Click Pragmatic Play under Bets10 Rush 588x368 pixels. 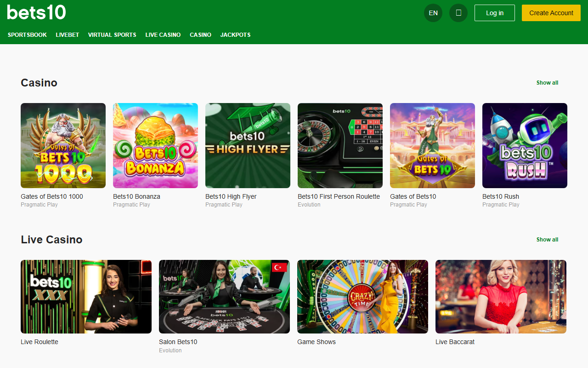coord(501,205)
